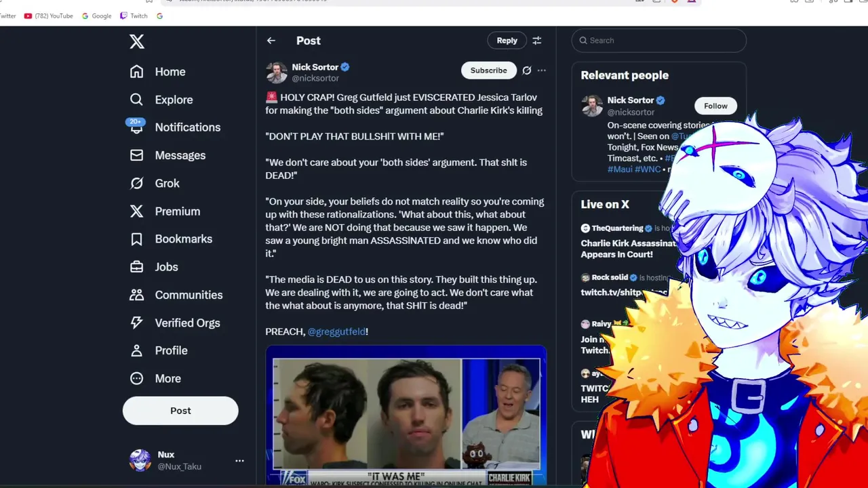Click the Bookmarks ribbon icon
This screenshot has height=488, width=868.
[x=137, y=239]
